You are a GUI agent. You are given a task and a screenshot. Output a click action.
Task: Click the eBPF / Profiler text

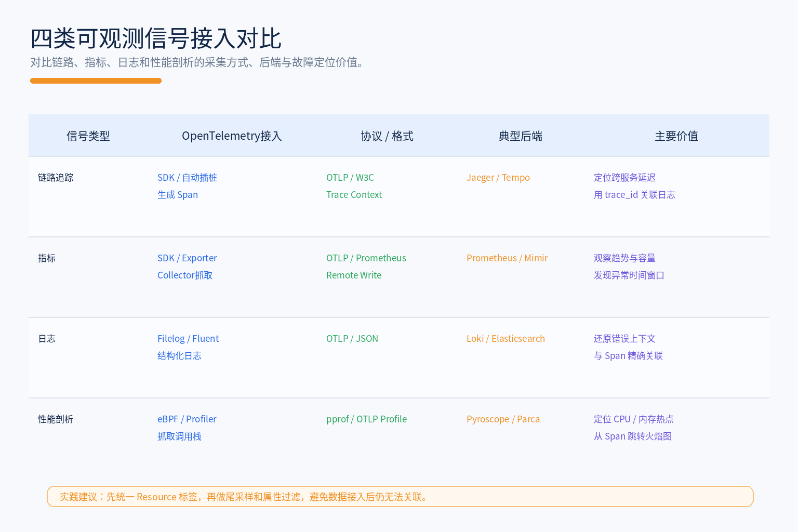pos(187,419)
